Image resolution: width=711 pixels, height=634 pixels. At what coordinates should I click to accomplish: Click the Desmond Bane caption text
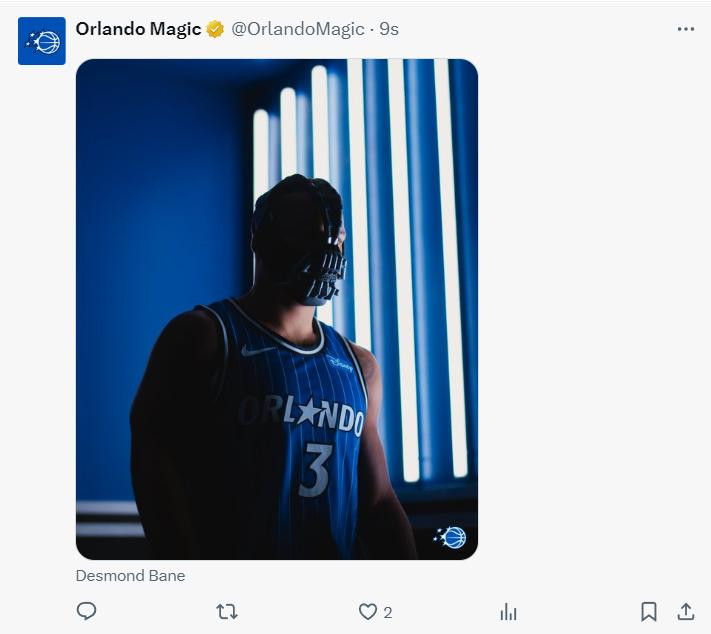pos(130,576)
